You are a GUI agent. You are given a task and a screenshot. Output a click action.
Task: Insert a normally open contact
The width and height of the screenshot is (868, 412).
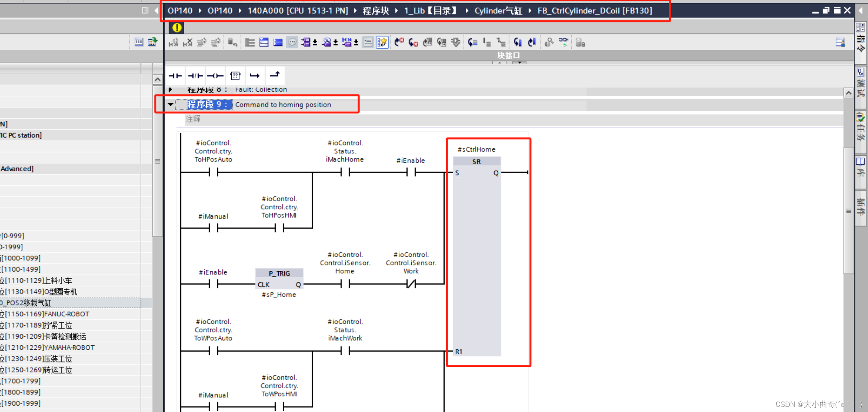[175, 76]
